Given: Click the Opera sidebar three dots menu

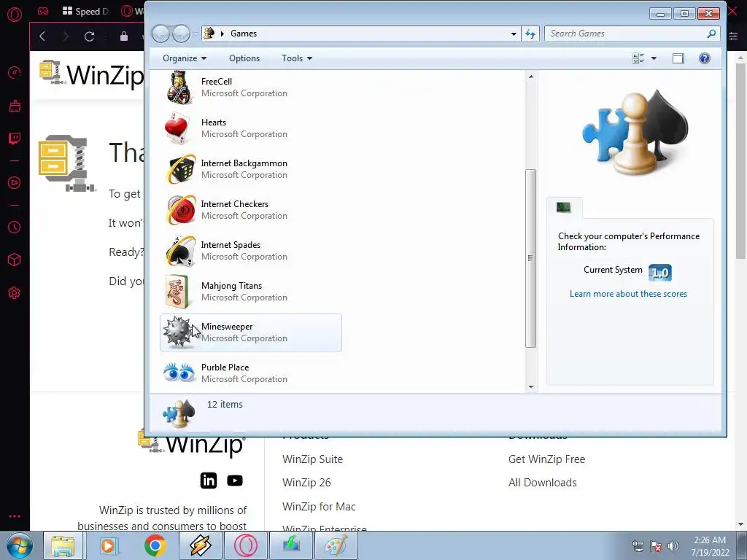Looking at the screenshot, I should pyautogui.click(x=15, y=516).
